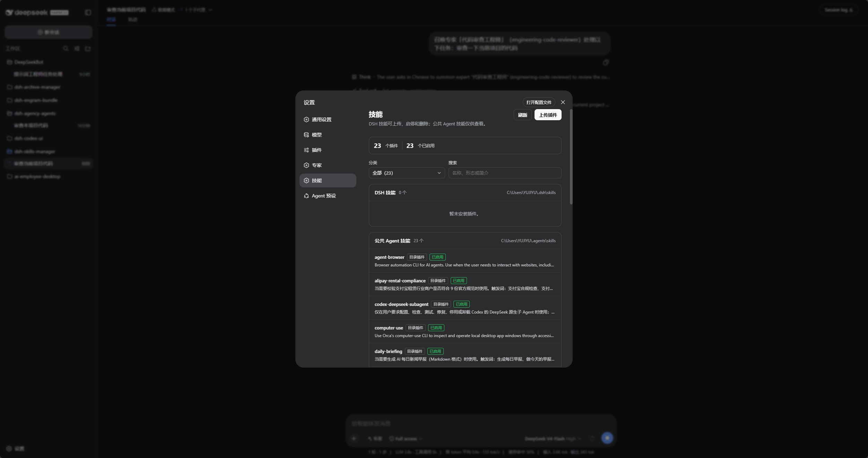868x458 pixels.
Task: Click the description starting 'Browser automation CLI'
Action: click(x=464, y=265)
